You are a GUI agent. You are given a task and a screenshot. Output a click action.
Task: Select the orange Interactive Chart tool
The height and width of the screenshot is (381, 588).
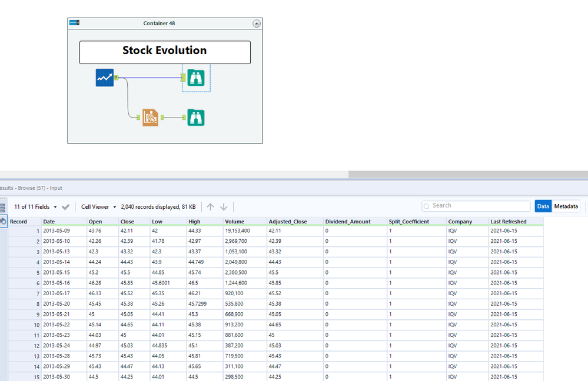pos(150,118)
